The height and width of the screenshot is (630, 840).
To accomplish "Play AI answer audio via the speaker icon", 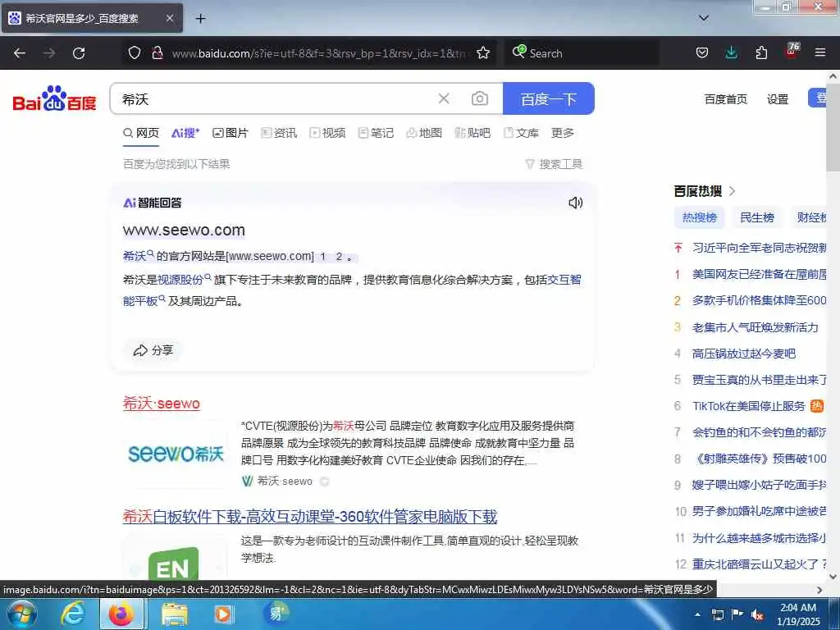I will click(x=575, y=203).
